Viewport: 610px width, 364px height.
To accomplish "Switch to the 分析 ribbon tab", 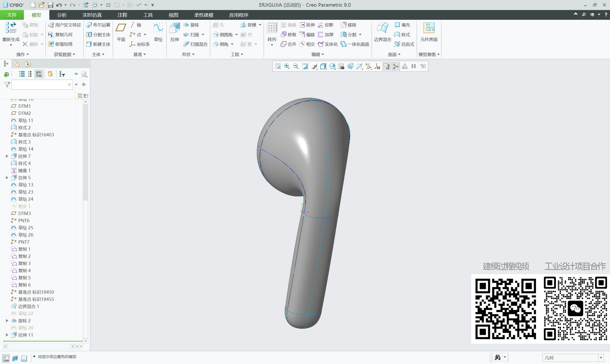I will point(62,15).
